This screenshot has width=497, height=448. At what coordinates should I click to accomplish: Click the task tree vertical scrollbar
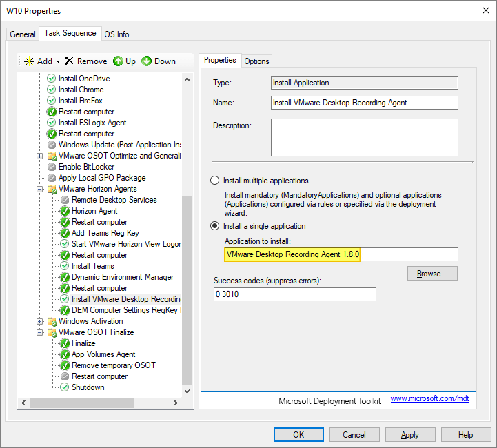(x=187, y=289)
